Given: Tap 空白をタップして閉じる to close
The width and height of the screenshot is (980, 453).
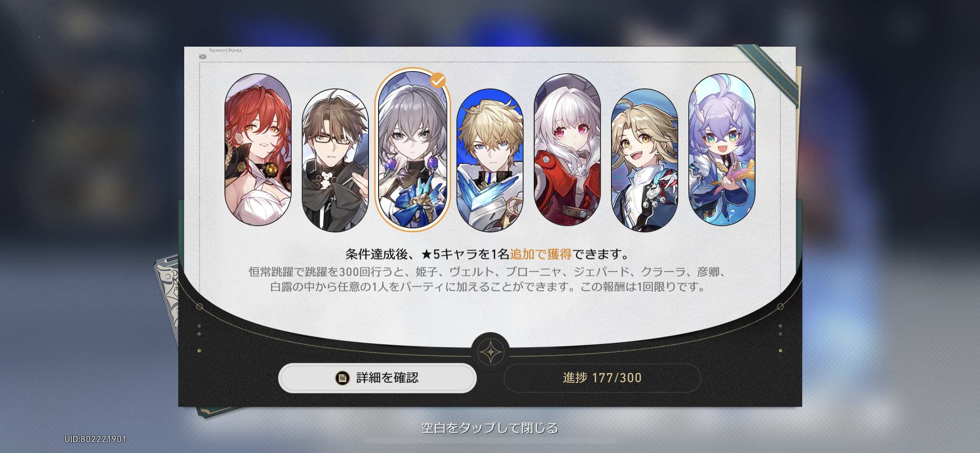Looking at the screenshot, I should 490,428.
